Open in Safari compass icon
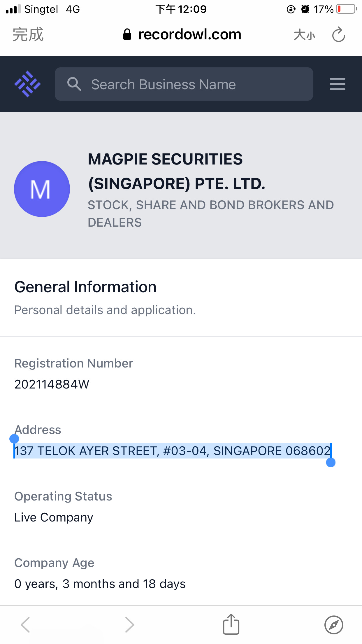The width and height of the screenshot is (362, 644). click(x=334, y=625)
